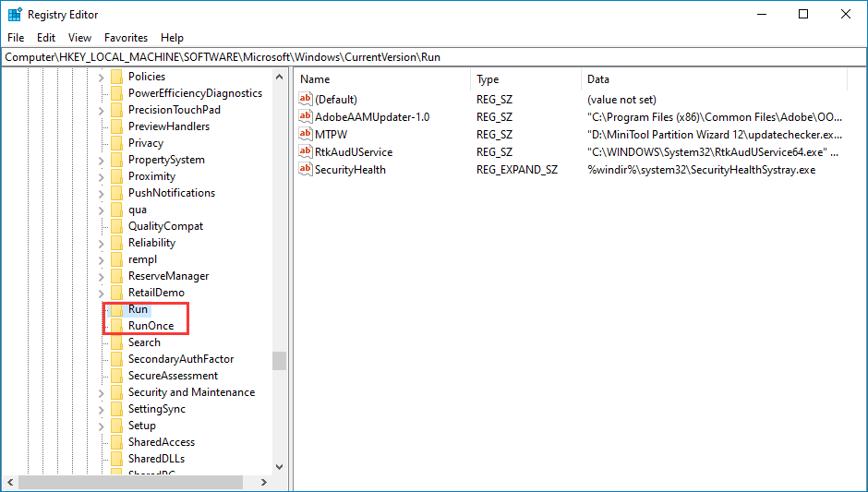Expand the Security and Maintenance key

(x=102, y=392)
